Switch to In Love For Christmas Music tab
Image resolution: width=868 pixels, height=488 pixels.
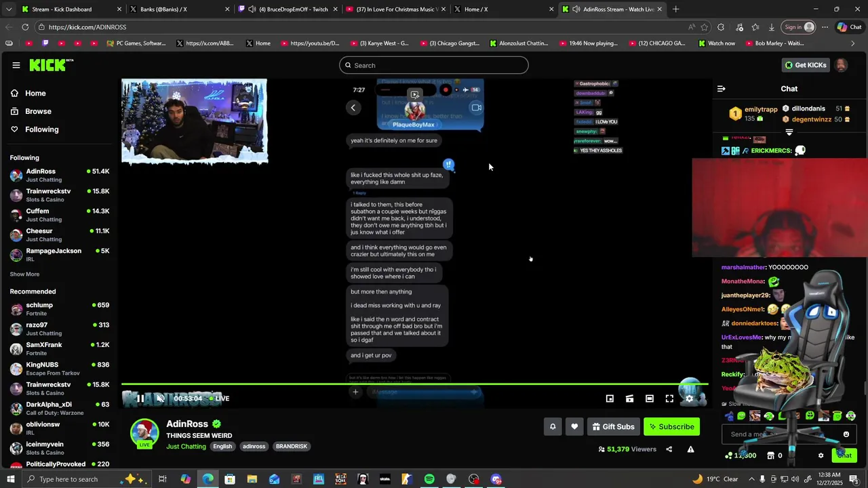coord(395,9)
